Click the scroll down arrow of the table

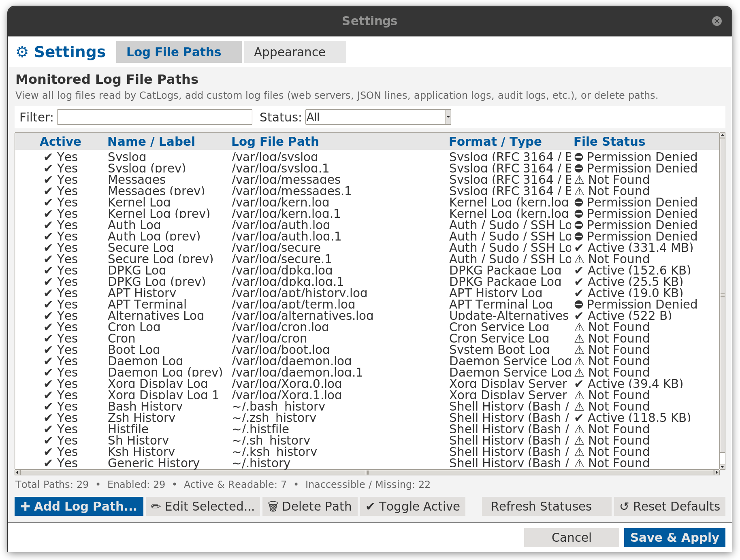(x=722, y=467)
